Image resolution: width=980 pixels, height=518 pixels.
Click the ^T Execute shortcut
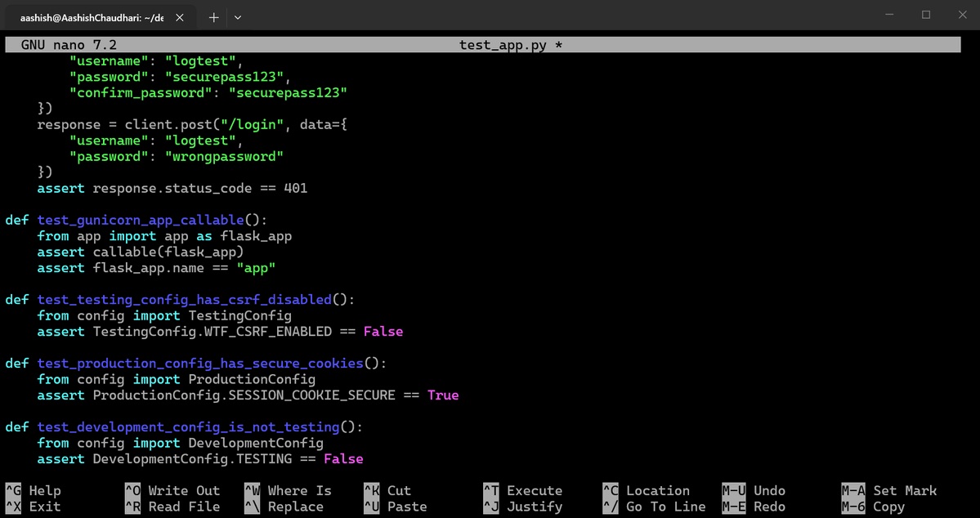[x=523, y=490]
